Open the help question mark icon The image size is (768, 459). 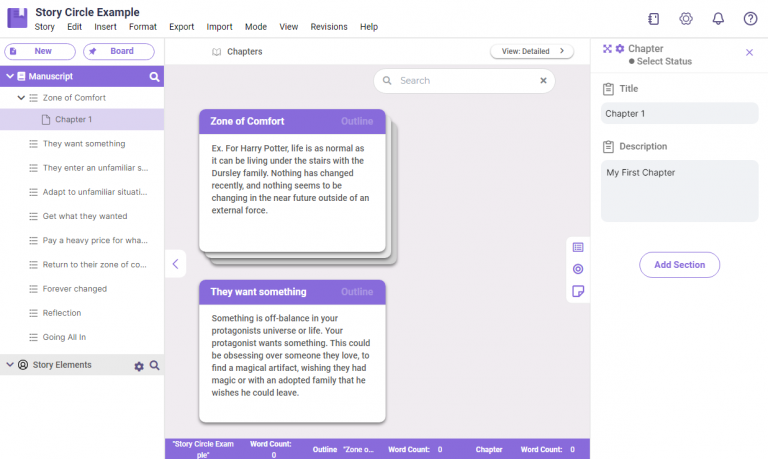(x=750, y=19)
